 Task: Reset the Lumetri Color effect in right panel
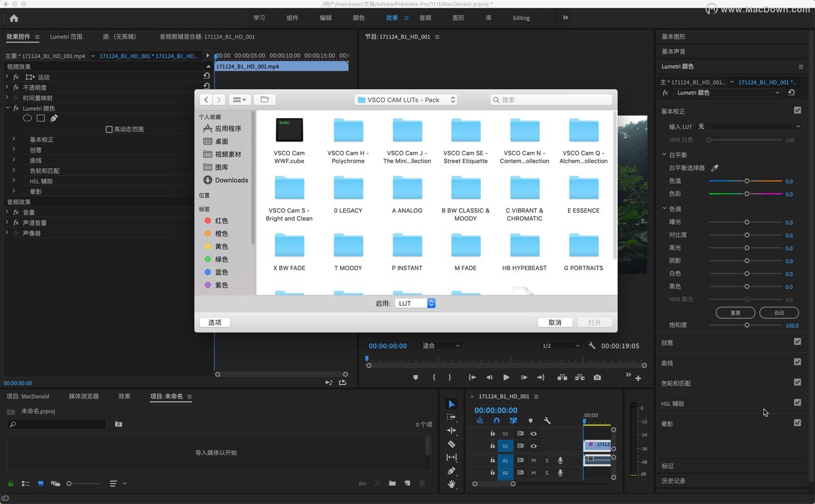(792, 93)
